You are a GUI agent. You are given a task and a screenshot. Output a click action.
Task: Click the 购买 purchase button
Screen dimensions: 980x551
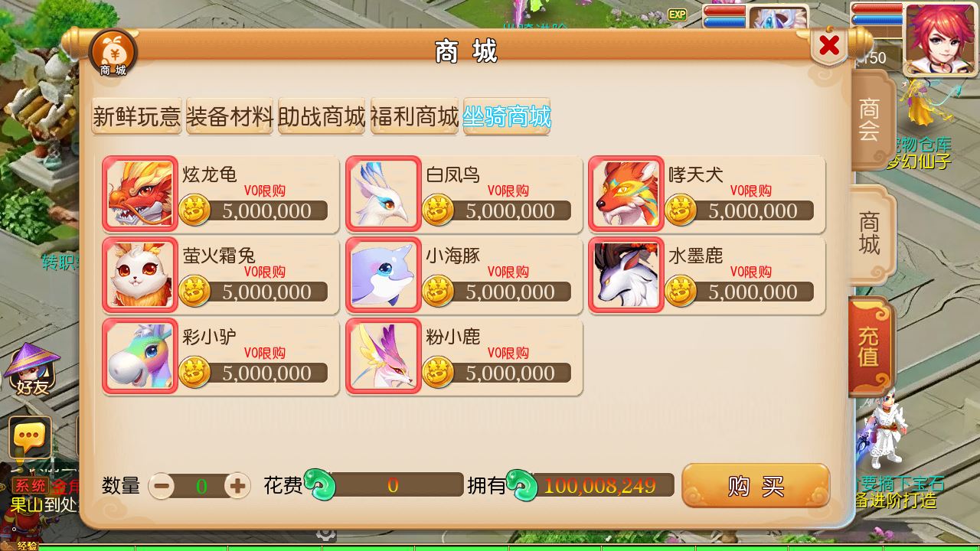point(756,485)
